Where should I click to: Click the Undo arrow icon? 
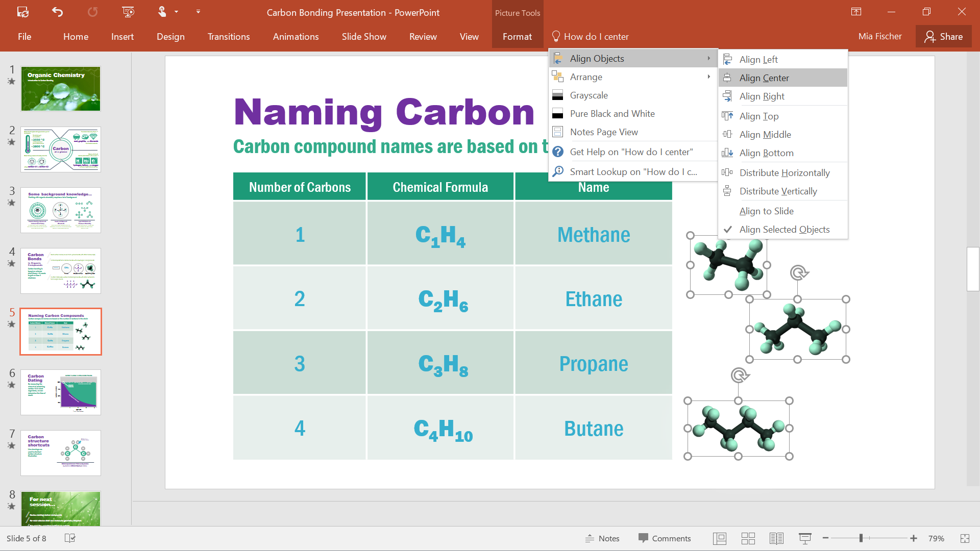point(57,12)
